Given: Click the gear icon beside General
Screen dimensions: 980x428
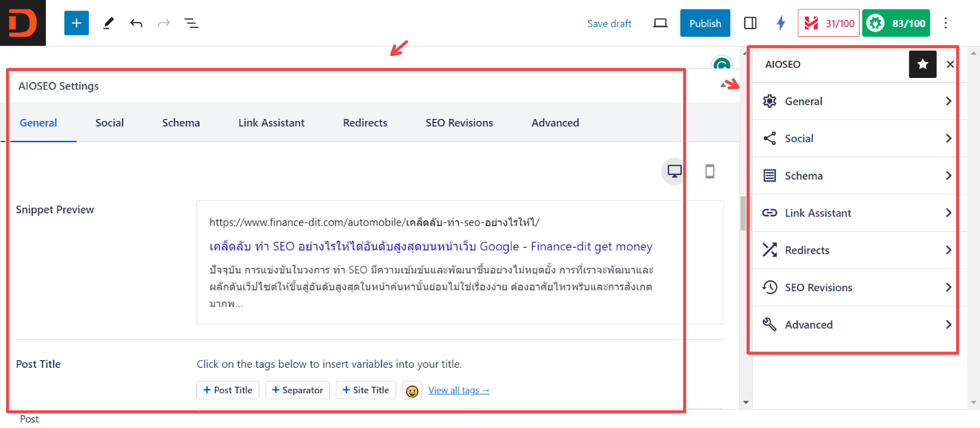Looking at the screenshot, I should 770,101.
